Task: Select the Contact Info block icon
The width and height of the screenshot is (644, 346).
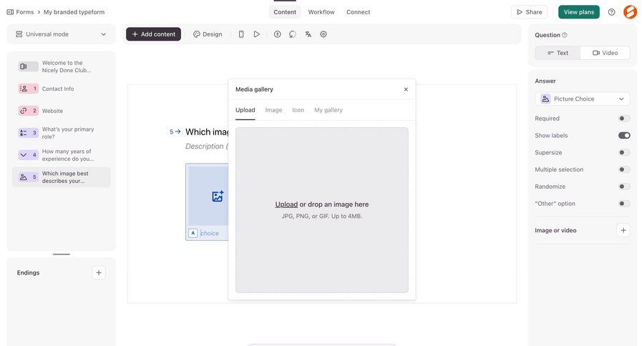Action: [x=28, y=89]
